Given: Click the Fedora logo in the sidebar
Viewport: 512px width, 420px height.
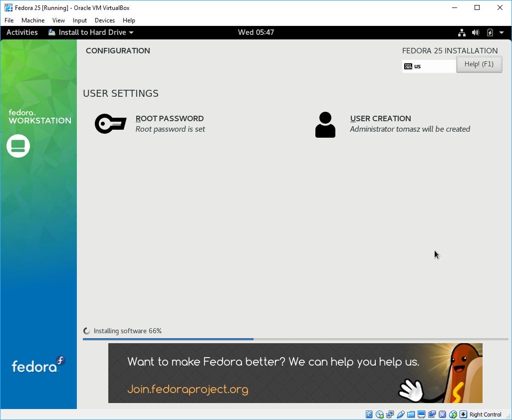Looking at the screenshot, I should (38, 365).
